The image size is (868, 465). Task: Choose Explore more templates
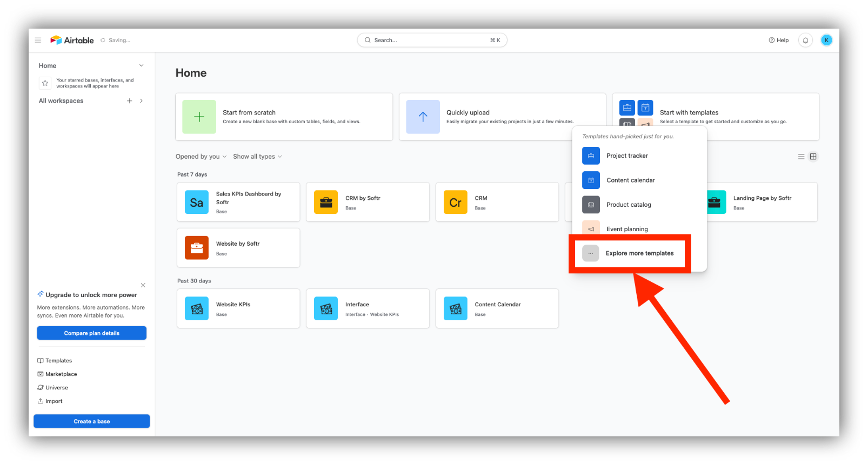(630, 253)
